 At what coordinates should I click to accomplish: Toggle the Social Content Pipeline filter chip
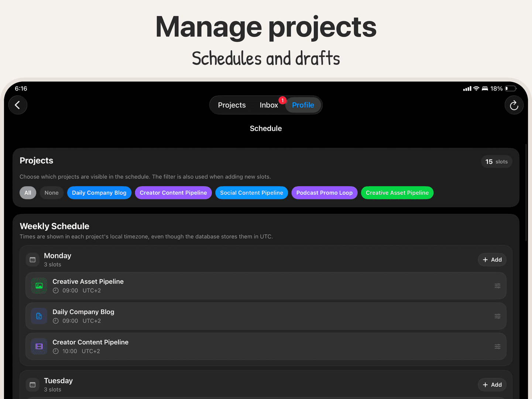pos(252,193)
